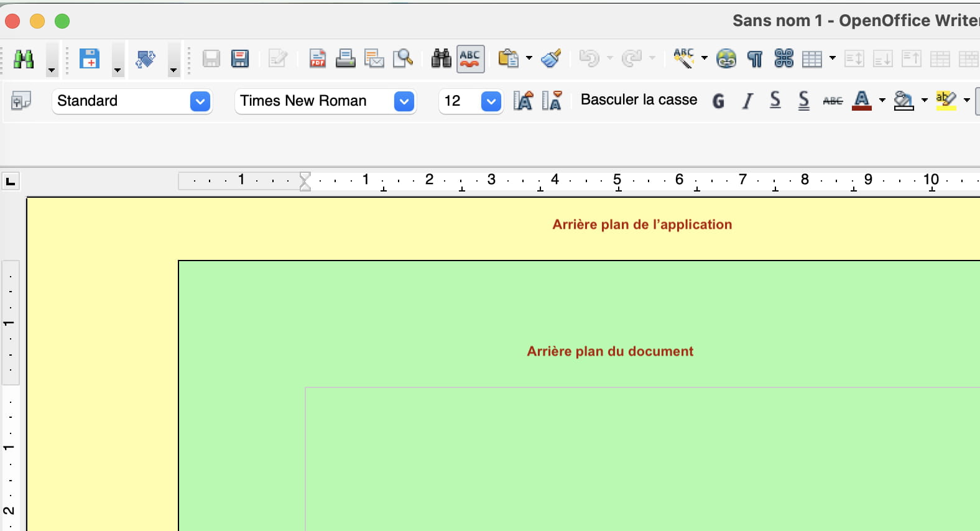The width and height of the screenshot is (980, 531).
Task: Click the blue floppy disk with plus icon
Action: coord(90,59)
